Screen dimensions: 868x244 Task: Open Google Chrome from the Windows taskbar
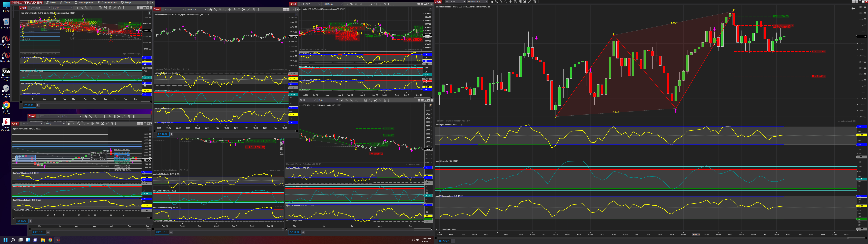[x=50, y=240]
